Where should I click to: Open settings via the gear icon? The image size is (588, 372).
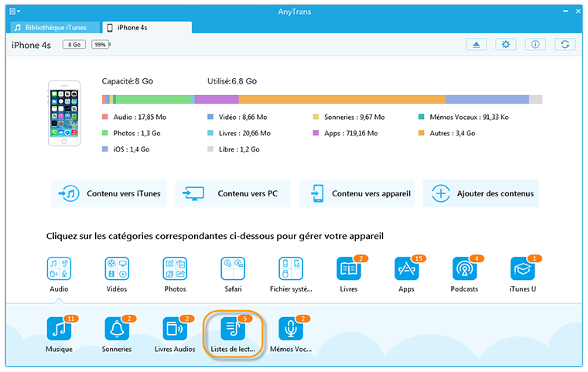[x=505, y=45]
